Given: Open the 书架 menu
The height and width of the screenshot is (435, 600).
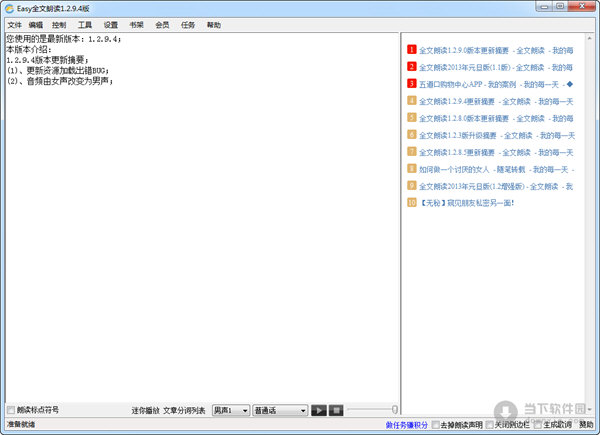Looking at the screenshot, I should point(136,25).
